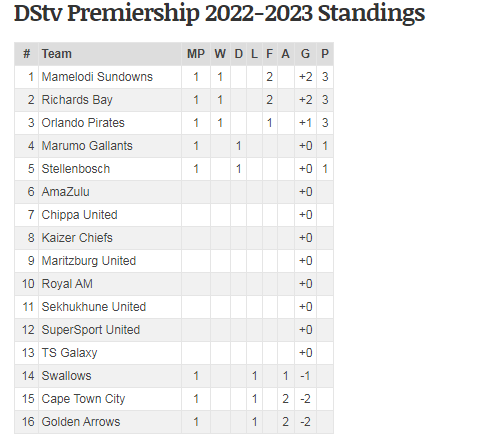Select the Kaizer Chiefs entry
The image size is (502, 447).
(77, 238)
